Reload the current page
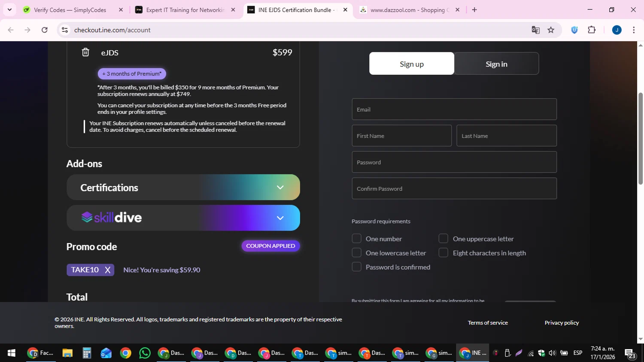Image resolution: width=644 pixels, height=362 pixels. coord(45,30)
